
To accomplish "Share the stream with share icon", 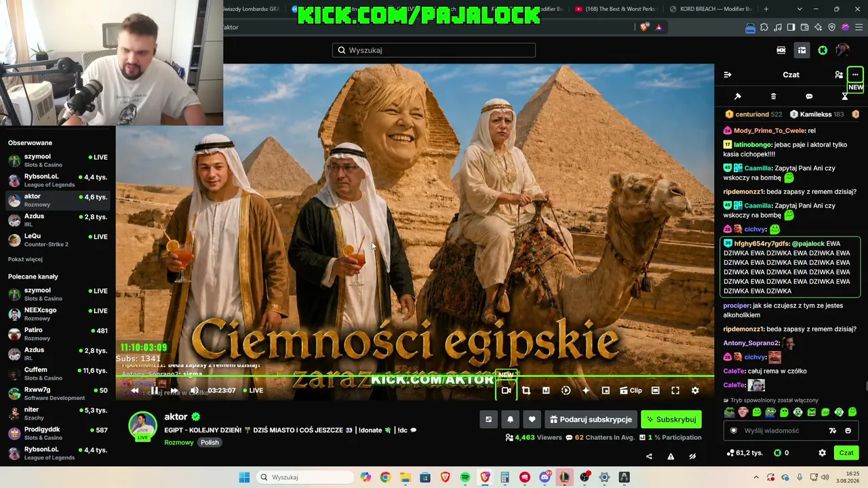I will click(649, 456).
